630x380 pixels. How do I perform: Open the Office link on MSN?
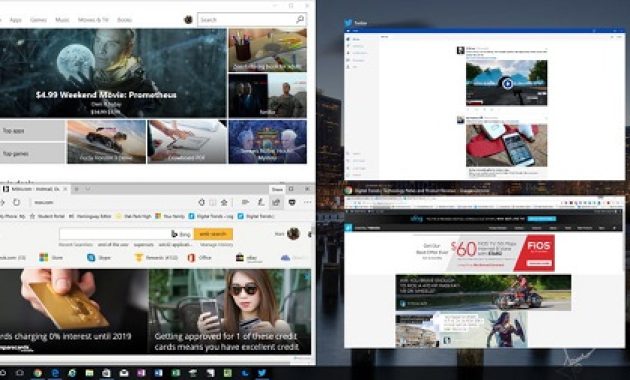(x=199, y=257)
